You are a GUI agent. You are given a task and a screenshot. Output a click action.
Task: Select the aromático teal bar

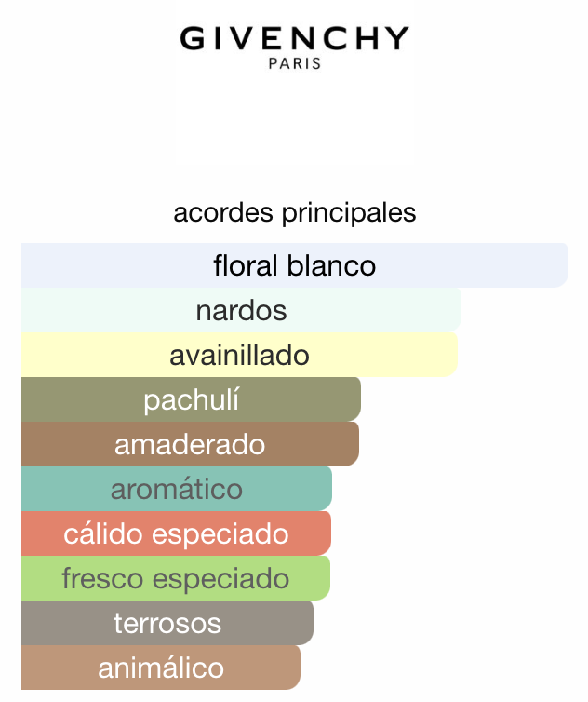pyautogui.click(x=177, y=489)
